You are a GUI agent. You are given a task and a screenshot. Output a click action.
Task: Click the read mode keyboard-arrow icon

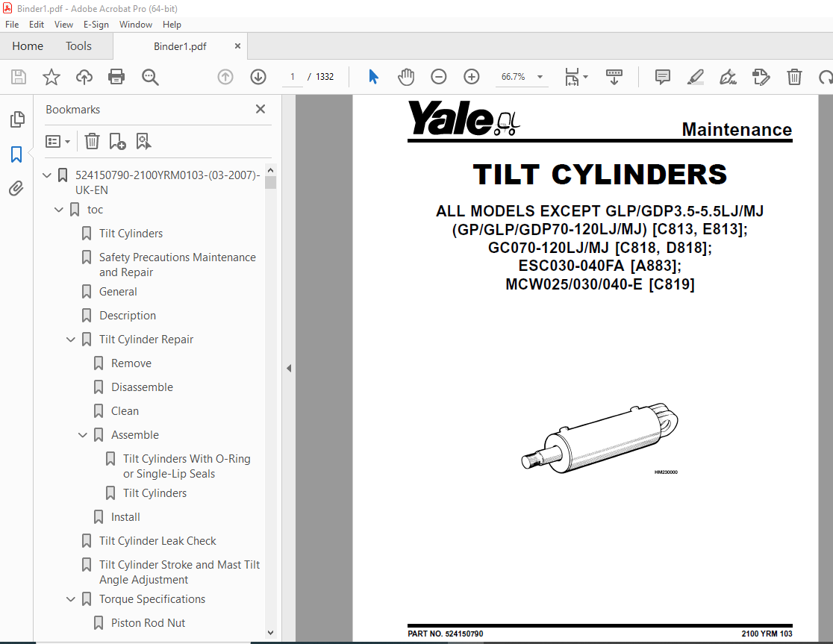(x=614, y=77)
